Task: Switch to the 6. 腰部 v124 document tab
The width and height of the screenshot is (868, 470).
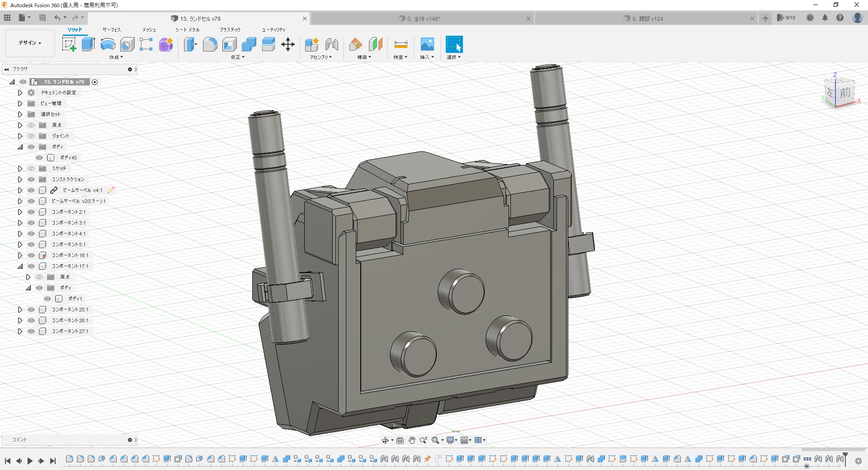Action: [647, 19]
